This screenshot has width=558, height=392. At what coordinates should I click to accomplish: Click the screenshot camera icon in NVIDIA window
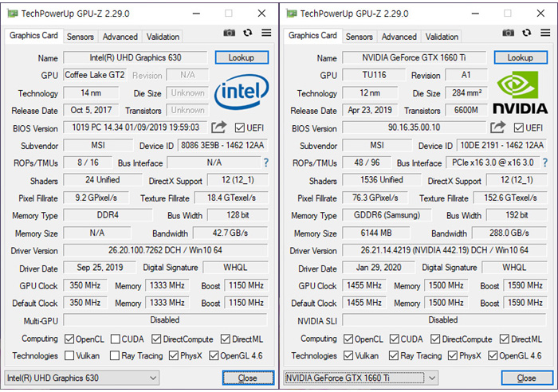pyautogui.click(x=509, y=33)
